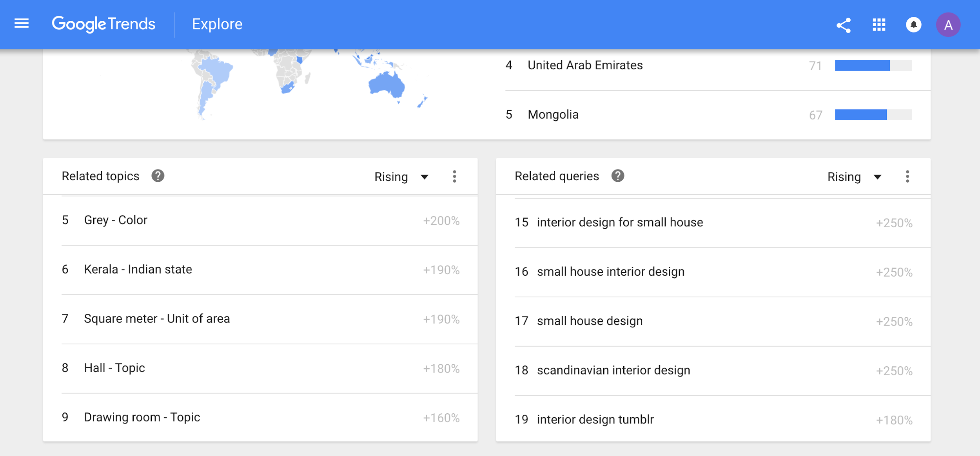
Task: Select the Explore header item
Action: coord(217,24)
